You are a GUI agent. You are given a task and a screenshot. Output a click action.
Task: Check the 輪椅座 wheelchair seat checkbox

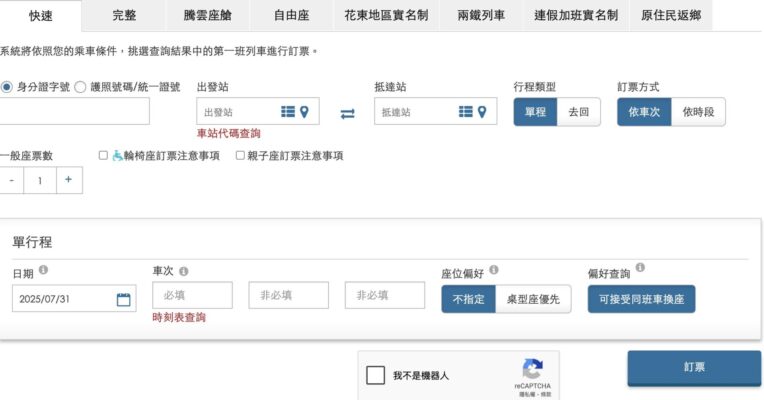pyautogui.click(x=103, y=155)
